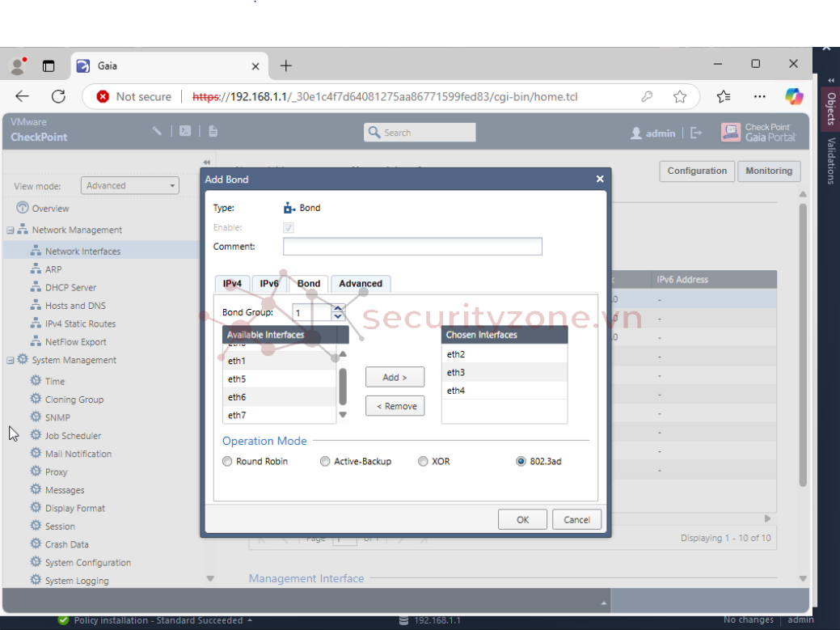Open the Validations side panel tab
This screenshot has width=840, height=630.
[x=831, y=161]
